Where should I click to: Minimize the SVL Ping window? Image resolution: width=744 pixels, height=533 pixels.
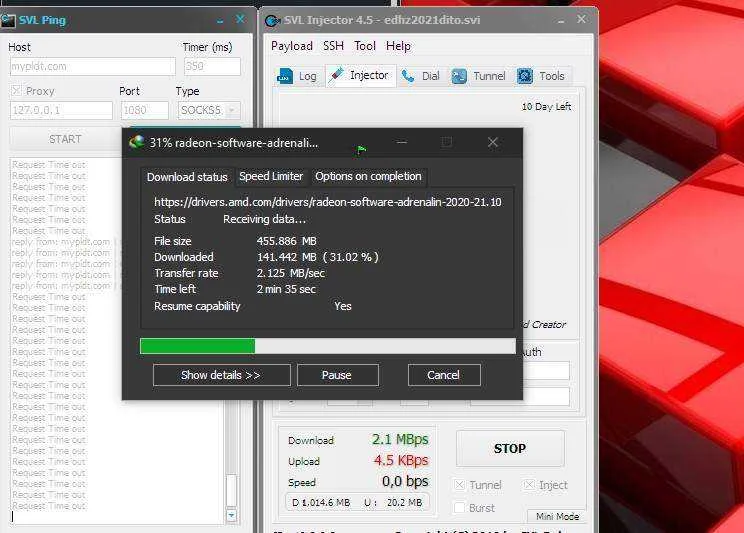click(x=220, y=21)
